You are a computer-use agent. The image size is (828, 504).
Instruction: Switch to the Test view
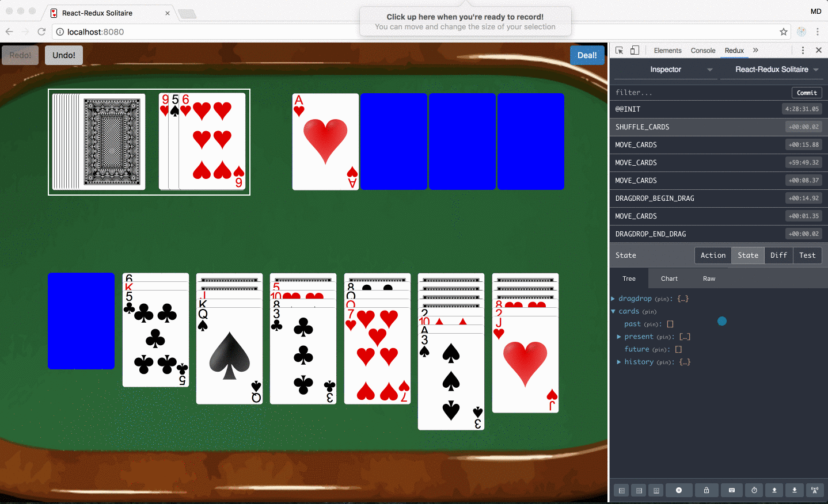click(807, 255)
